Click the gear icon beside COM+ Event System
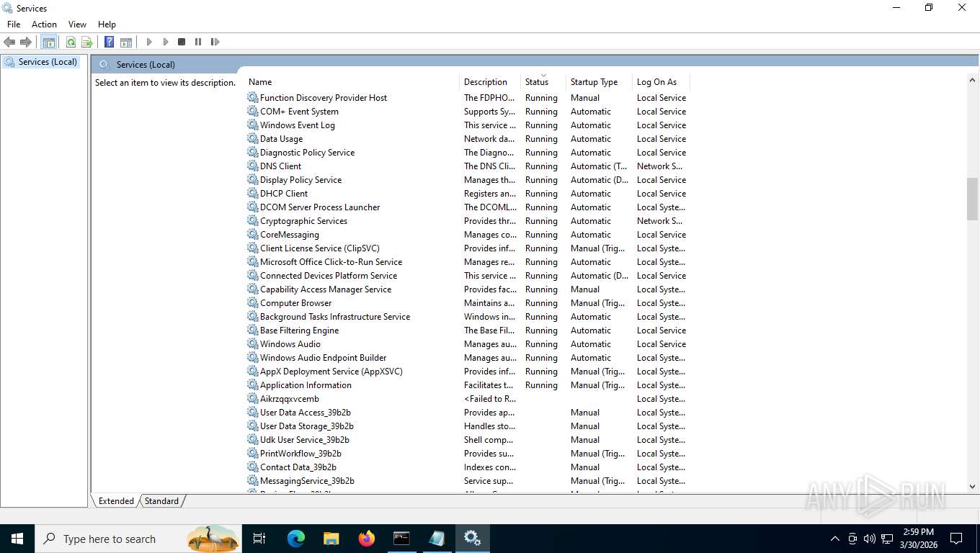 coord(253,111)
